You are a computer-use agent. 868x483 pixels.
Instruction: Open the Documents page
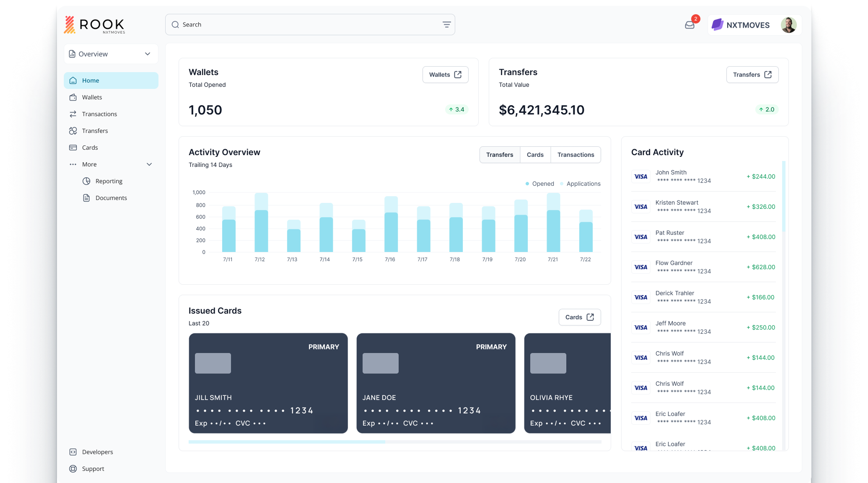click(x=111, y=198)
